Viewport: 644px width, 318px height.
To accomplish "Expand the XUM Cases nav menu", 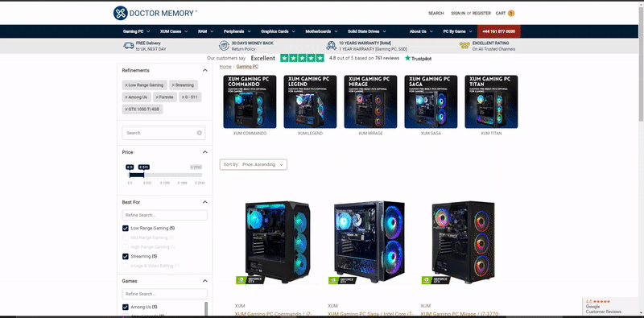I will (174, 31).
